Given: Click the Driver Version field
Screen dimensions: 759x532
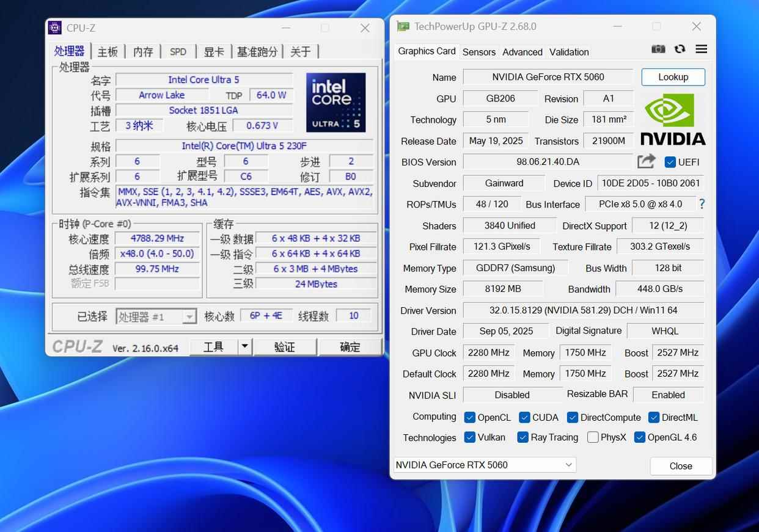Looking at the screenshot, I should [x=584, y=310].
